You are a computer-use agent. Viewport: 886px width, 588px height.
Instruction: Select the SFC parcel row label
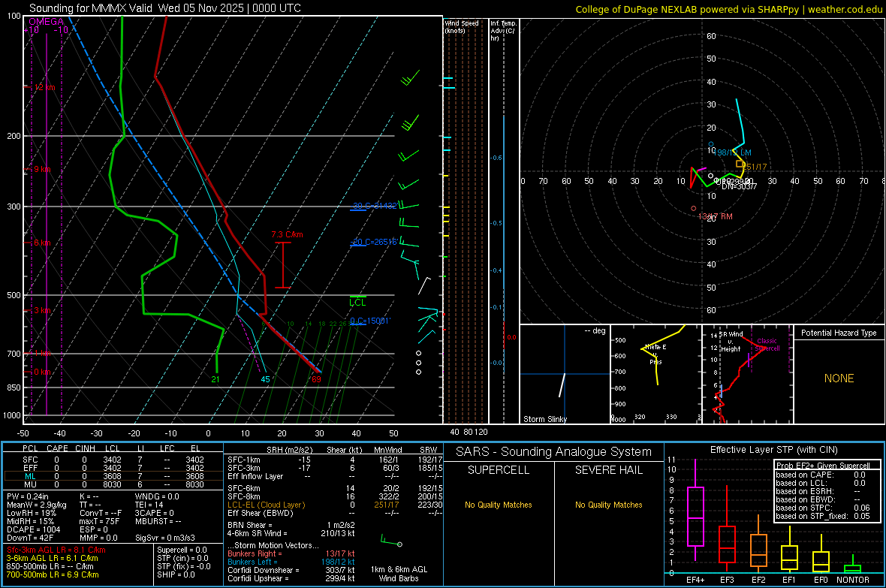pyautogui.click(x=30, y=460)
